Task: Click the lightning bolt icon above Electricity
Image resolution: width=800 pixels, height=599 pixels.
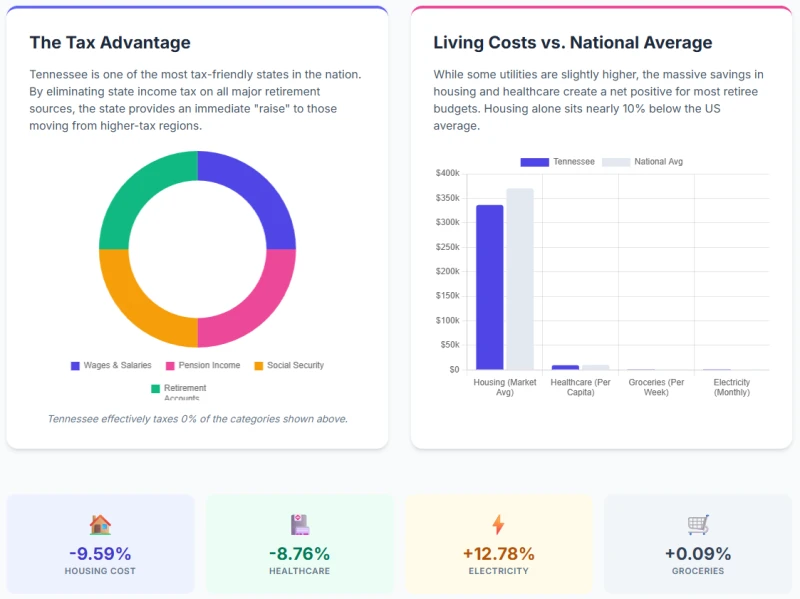Action: (498, 525)
